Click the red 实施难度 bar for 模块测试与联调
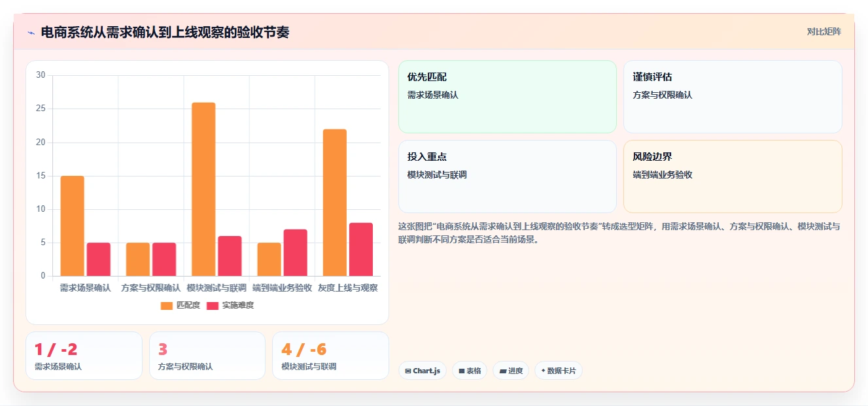 click(x=230, y=256)
